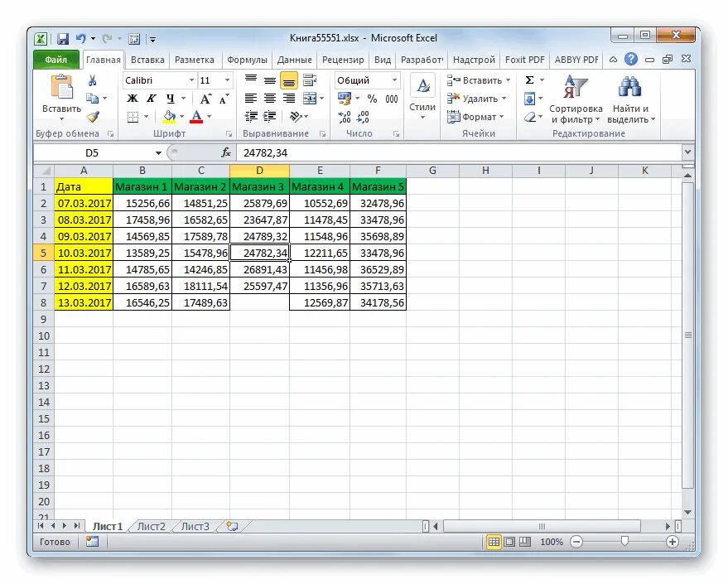Toggle top vertical alignment
Screen dimensions: 728x584
(x=251, y=80)
